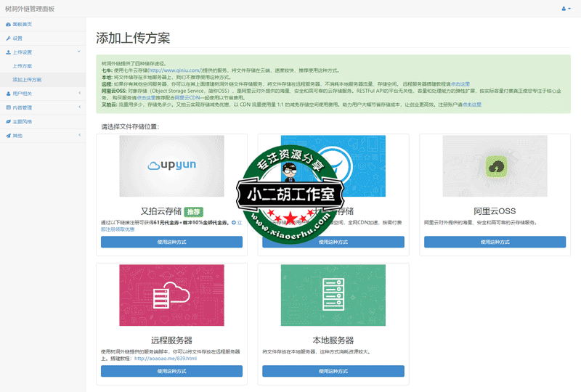Open the user account menu in top-right corner
The image size is (581, 392).
pos(566,8)
